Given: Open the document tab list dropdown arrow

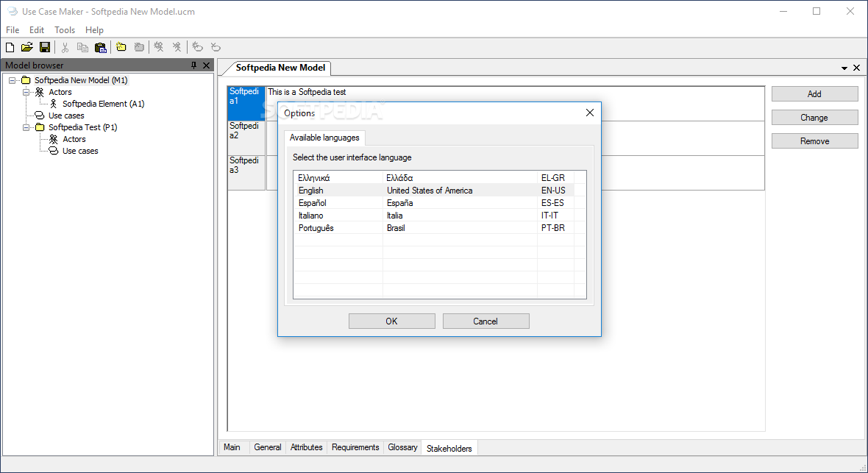Looking at the screenshot, I should tap(844, 68).
